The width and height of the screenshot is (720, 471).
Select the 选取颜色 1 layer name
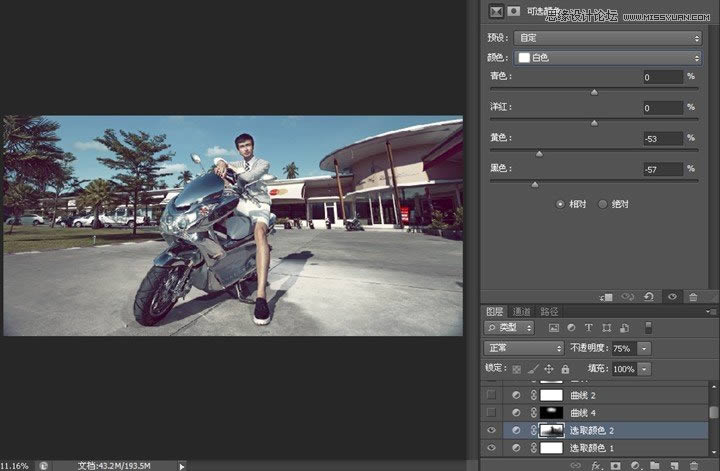[592, 448]
